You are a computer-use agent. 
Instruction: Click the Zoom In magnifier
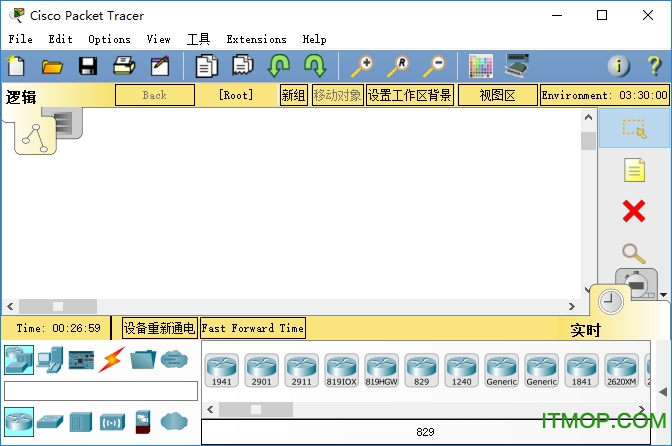point(361,67)
